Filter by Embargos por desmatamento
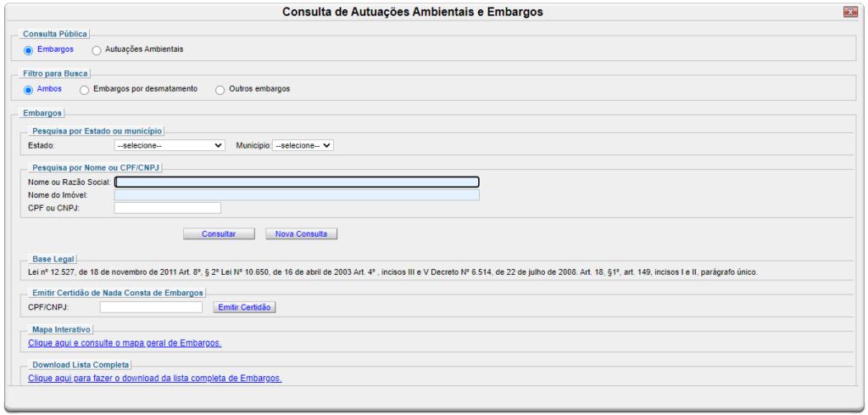868x415 pixels. (x=84, y=89)
